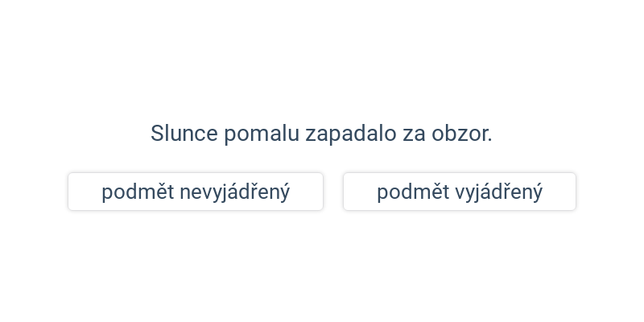Click the 'podmět nevyjádřený' button
Viewport: 644px width, 322px height.
196,192
